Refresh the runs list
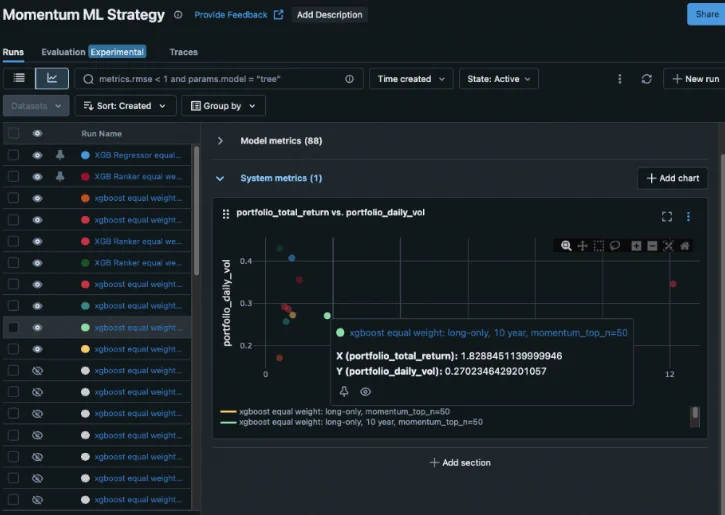Screen dimensions: 725x515 (x=646, y=79)
